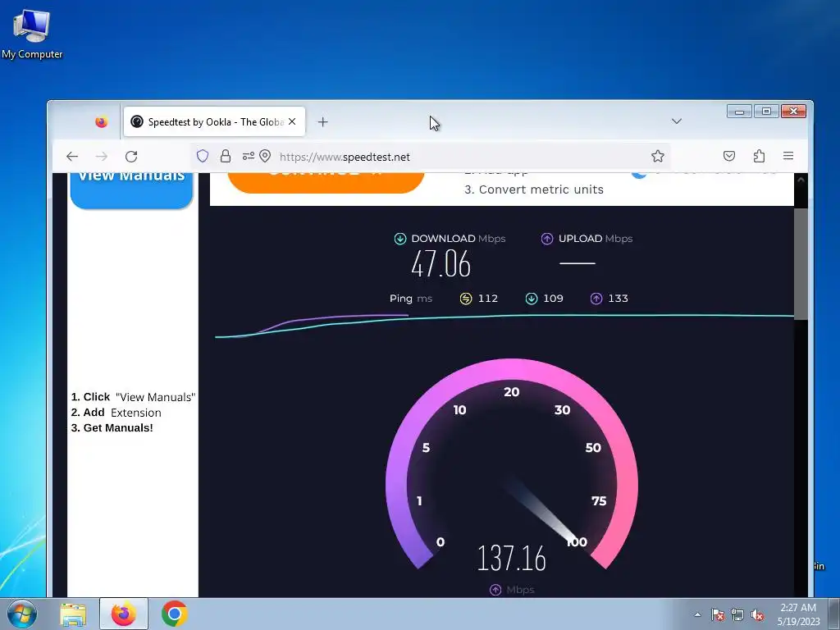Screen dimensions: 840x630
Task: Click the location permission pin icon
Action: (x=265, y=156)
